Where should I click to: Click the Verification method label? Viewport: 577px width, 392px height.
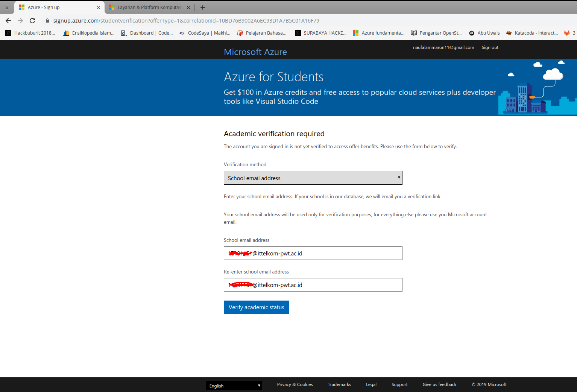pos(245,164)
